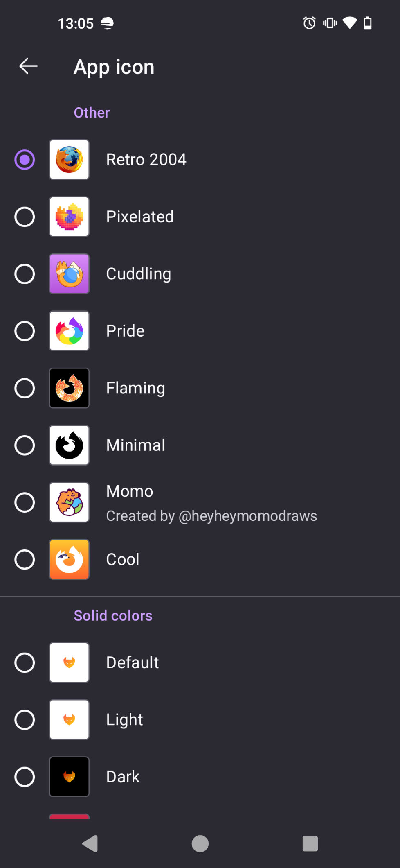Select the Retro 2004 radio button
Screen dimensions: 400x868
pyautogui.click(x=25, y=160)
